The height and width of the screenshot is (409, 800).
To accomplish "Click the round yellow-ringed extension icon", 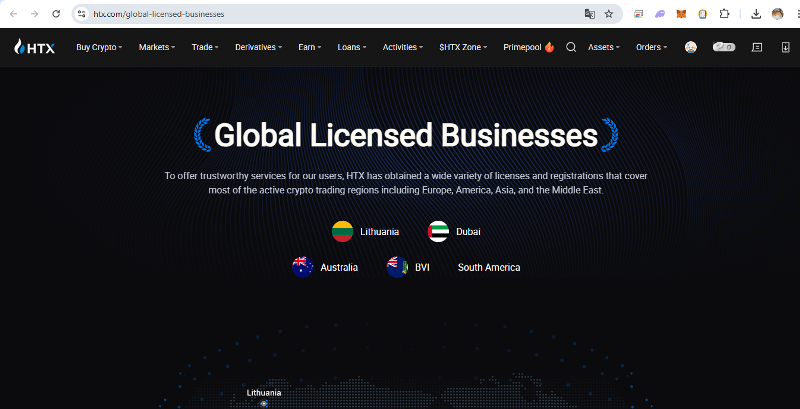I will pos(703,14).
